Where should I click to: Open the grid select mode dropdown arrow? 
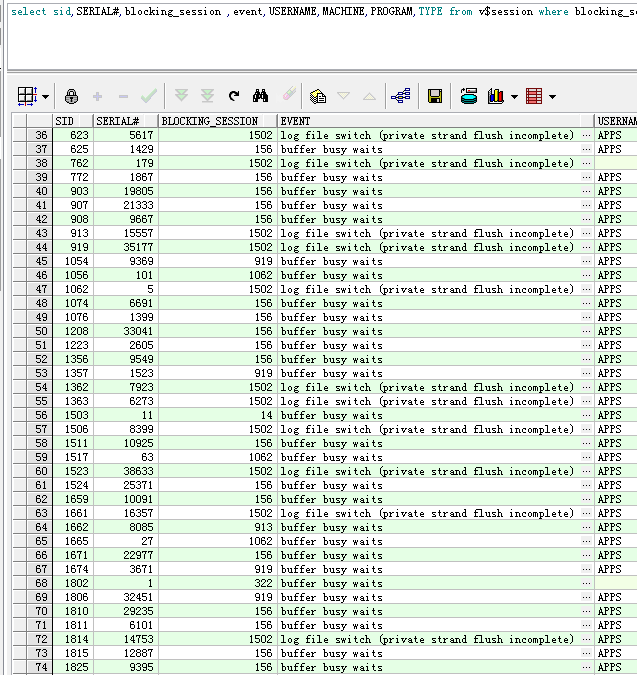[46, 98]
